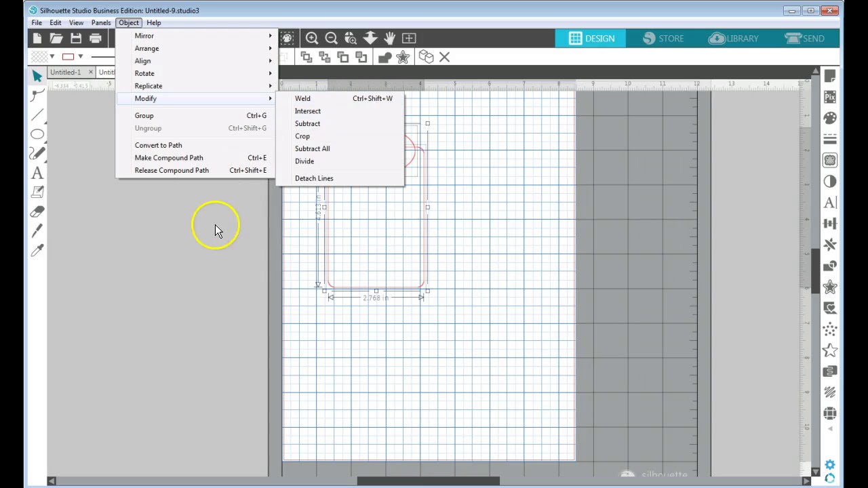Viewport: 868px width, 488px height.
Task: Switch to the LIBRARY tab
Action: tap(734, 39)
